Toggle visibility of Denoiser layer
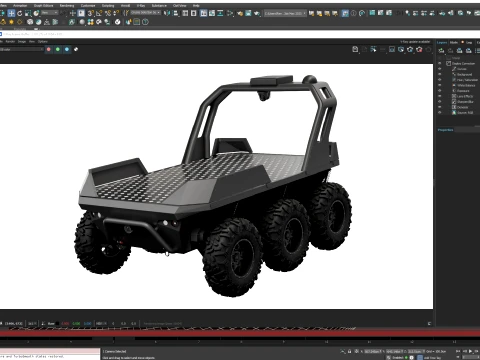Screen dimensions: 480x360 440,107
